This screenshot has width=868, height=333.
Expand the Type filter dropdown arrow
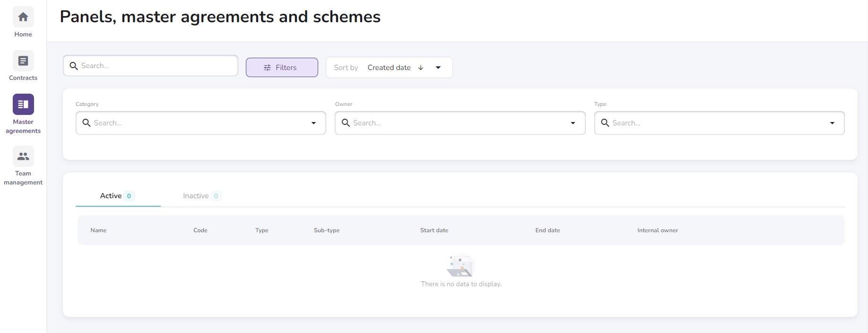832,123
